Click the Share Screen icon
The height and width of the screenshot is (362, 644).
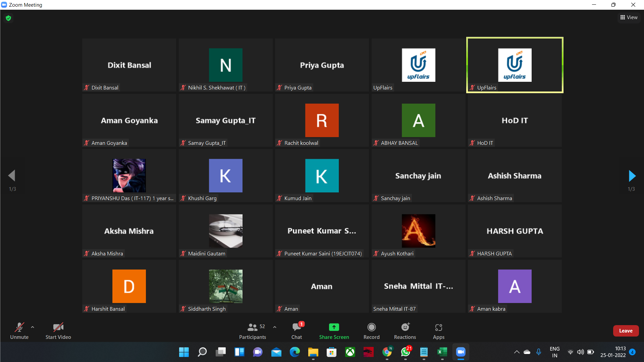tap(334, 327)
